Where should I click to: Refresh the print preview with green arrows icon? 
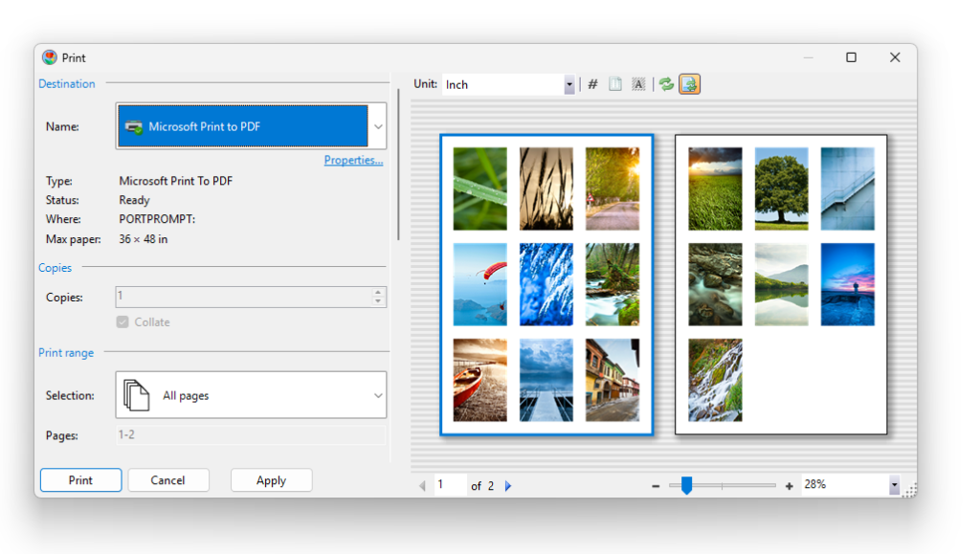click(x=665, y=83)
